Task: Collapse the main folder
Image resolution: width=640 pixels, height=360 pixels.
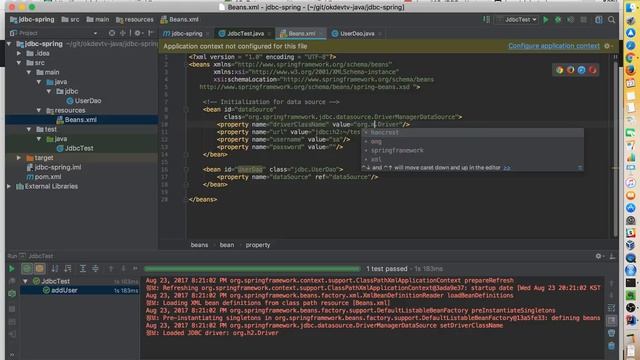Action: tap(29, 72)
